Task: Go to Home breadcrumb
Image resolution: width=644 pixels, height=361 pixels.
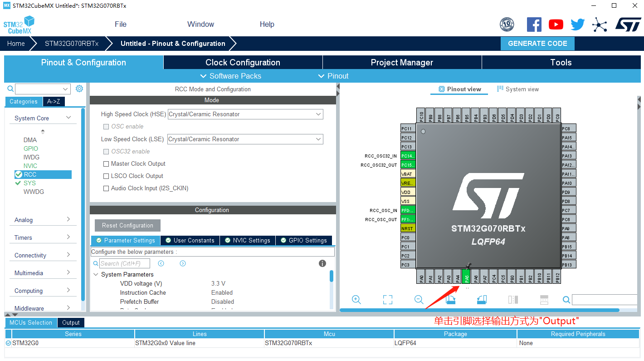Action: point(16,44)
